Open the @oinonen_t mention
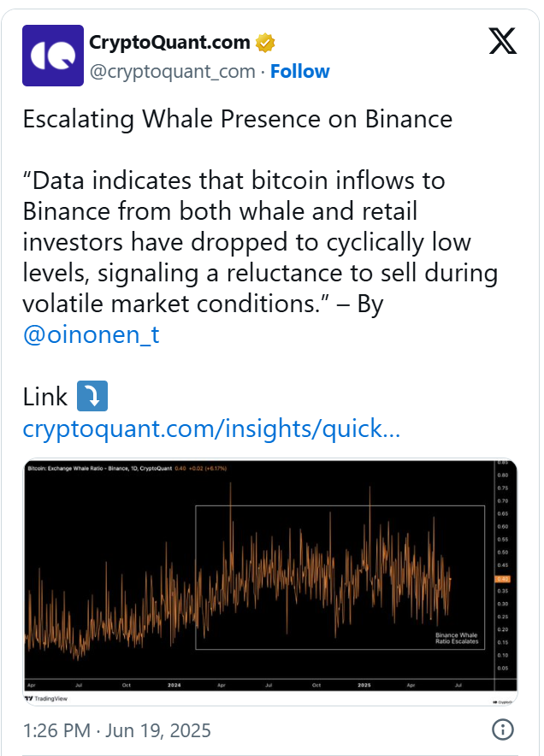544x756 pixels. [92, 334]
